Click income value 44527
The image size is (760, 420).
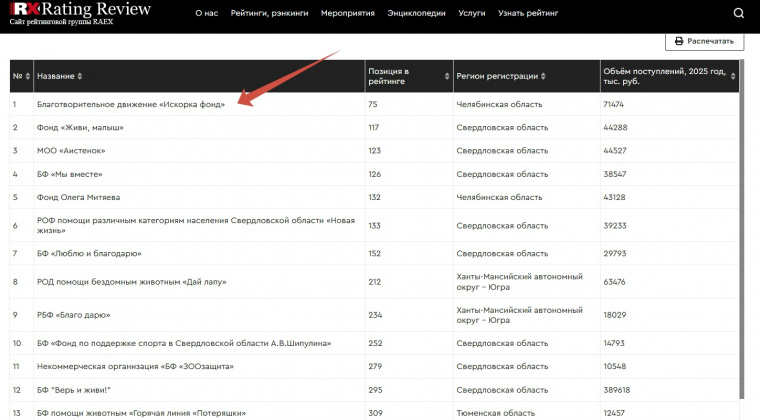[615, 151]
